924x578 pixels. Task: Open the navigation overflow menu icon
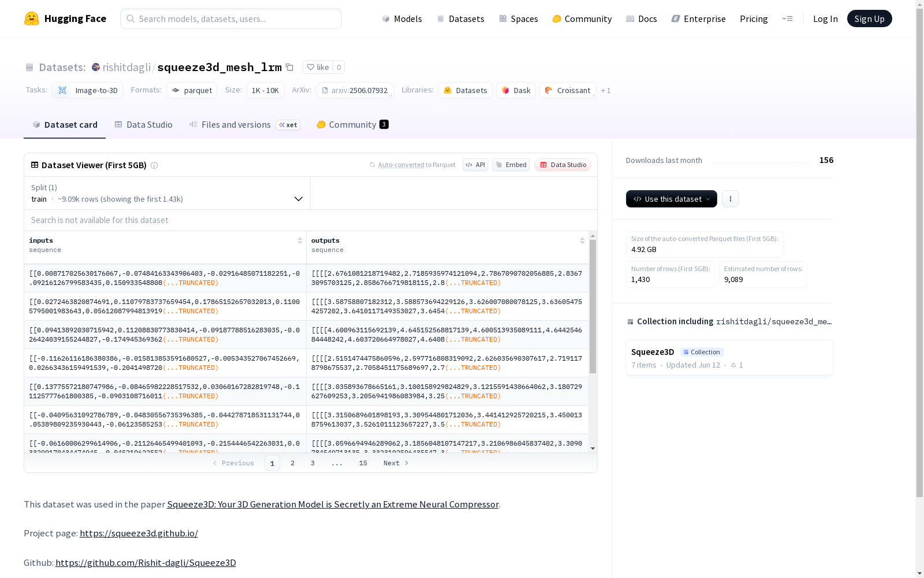pos(787,18)
